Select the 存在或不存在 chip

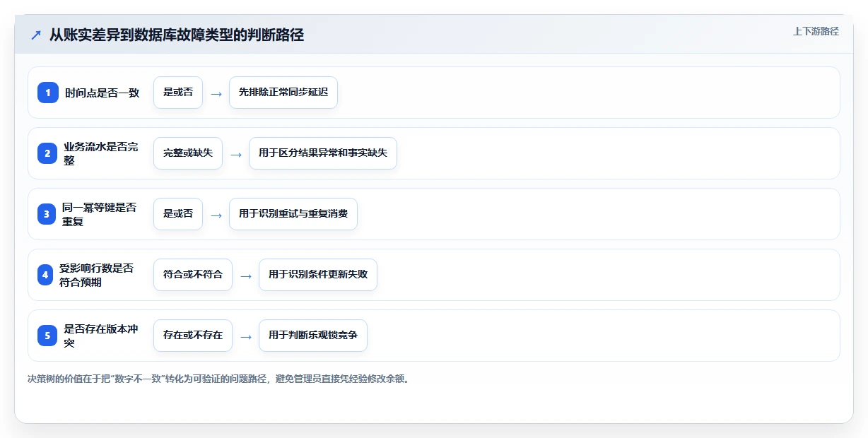(193, 336)
